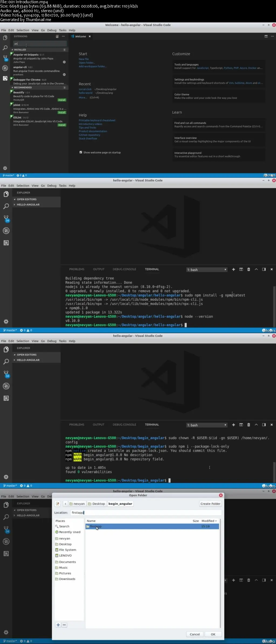Open Printable keyboard cheatsheet link
The height and width of the screenshot is (644, 276).
[x=97, y=120]
